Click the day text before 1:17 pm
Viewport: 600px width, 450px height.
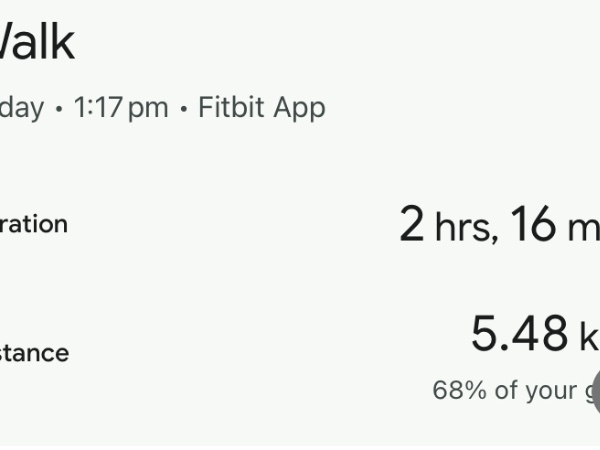coord(21,107)
